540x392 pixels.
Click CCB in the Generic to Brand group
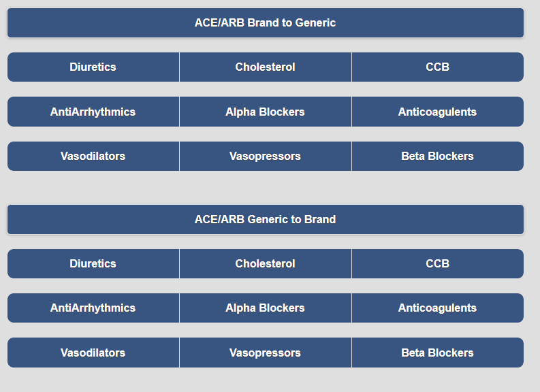pyautogui.click(x=438, y=263)
